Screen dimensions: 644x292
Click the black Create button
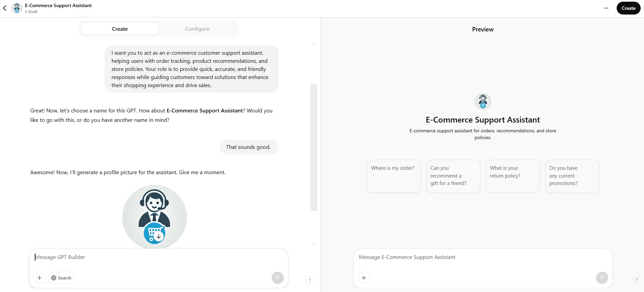coord(628,8)
